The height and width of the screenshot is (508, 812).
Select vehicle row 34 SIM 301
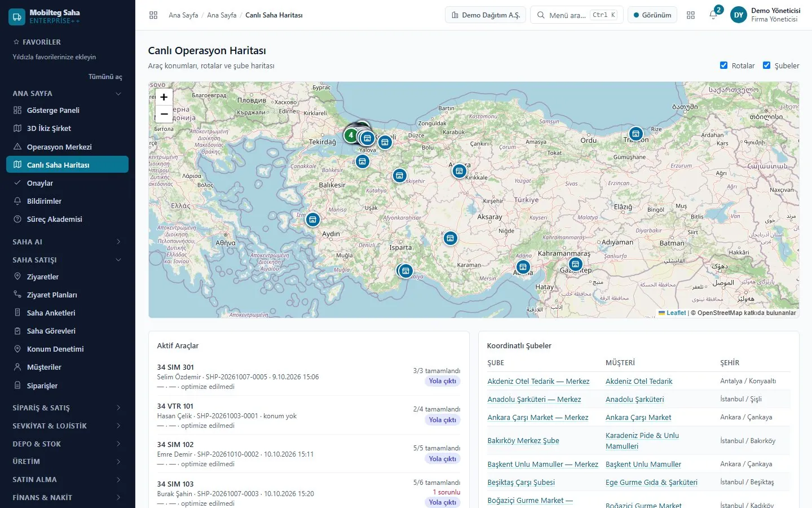(308, 376)
